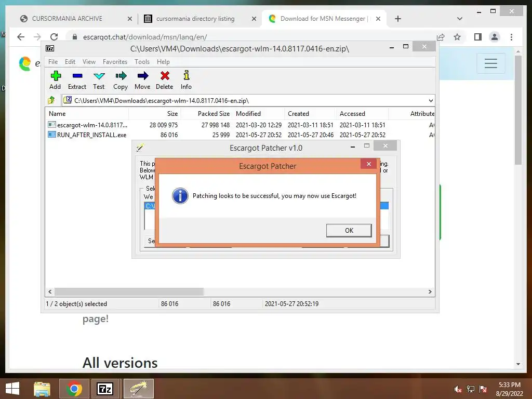
Task: Click right arrow of 7-Zip horizontal scrollbar
Action: (430, 292)
